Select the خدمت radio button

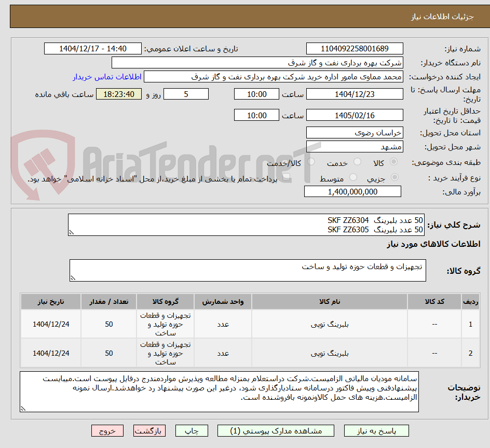[x=357, y=162]
